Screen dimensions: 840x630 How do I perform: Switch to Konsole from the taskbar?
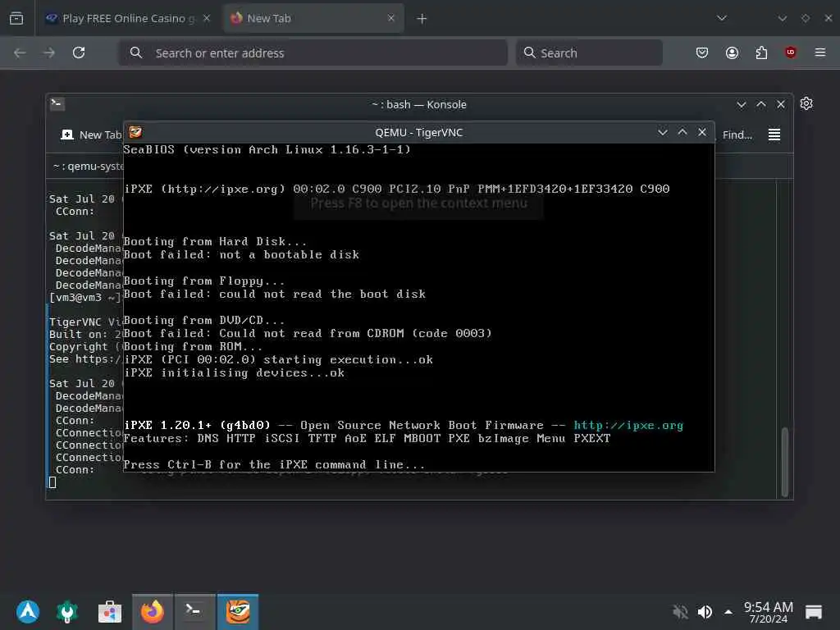click(x=195, y=611)
